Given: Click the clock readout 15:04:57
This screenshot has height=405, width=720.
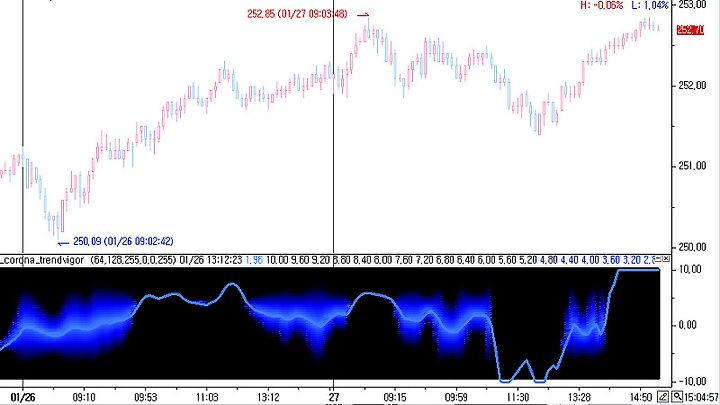Looking at the screenshot, I should pyautogui.click(x=702, y=397).
